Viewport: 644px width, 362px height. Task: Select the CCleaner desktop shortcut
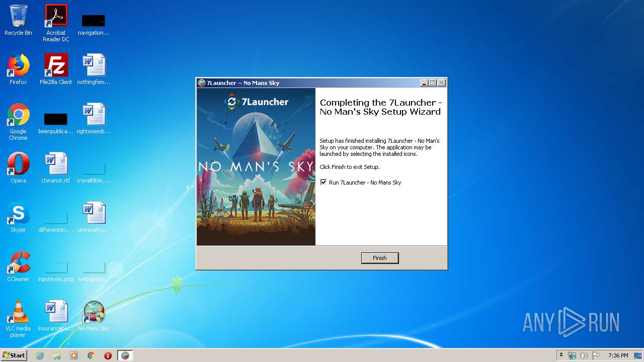(x=18, y=266)
